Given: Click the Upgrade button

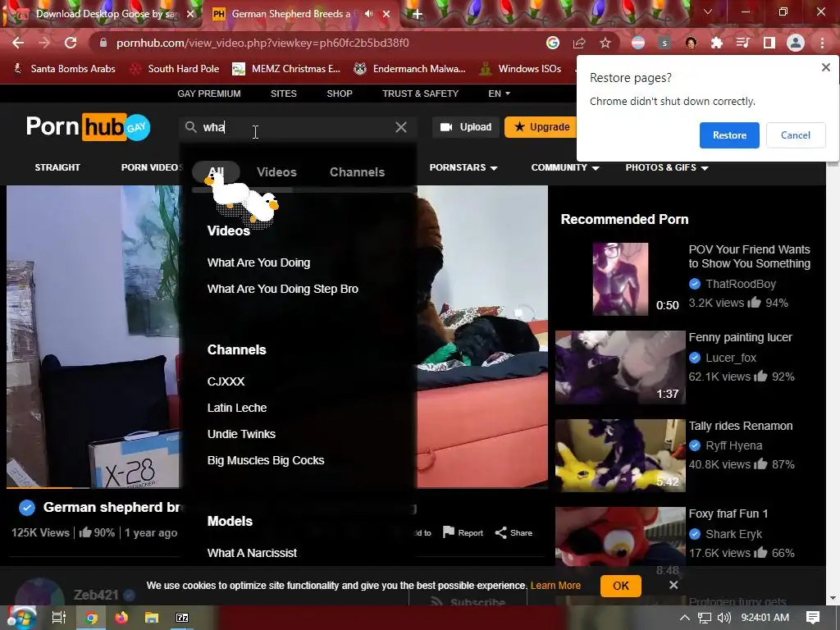Looking at the screenshot, I should [541, 127].
